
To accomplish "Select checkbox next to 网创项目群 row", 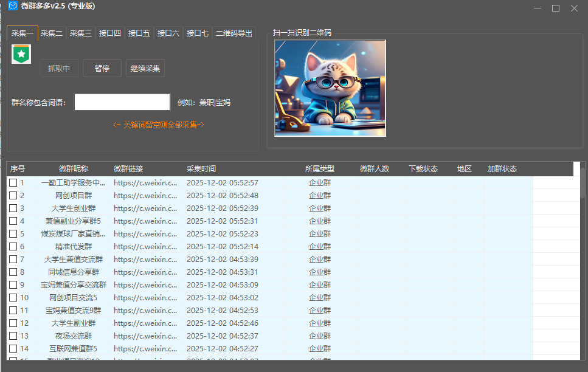I will click(13, 195).
